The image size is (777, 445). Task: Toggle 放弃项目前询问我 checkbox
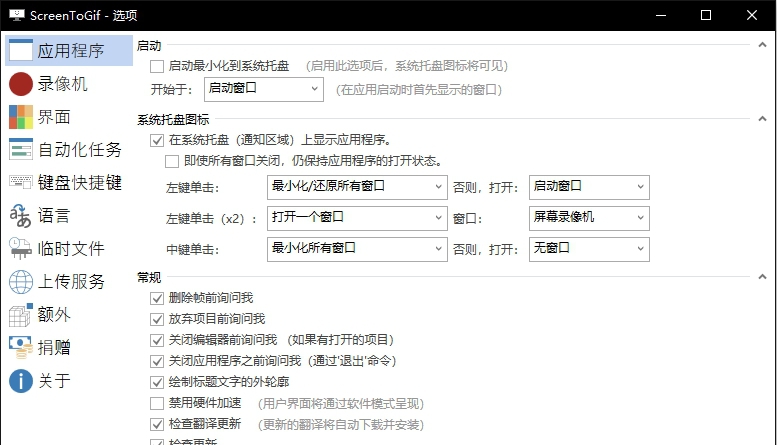(157, 319)
